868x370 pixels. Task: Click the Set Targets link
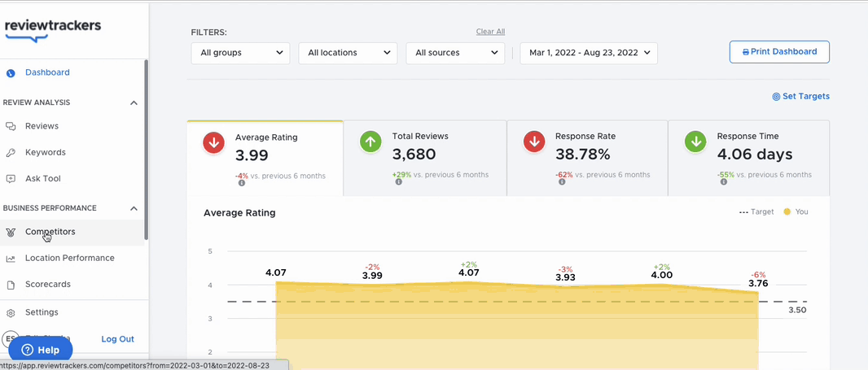pyautogui.click(x=801, y=97)
